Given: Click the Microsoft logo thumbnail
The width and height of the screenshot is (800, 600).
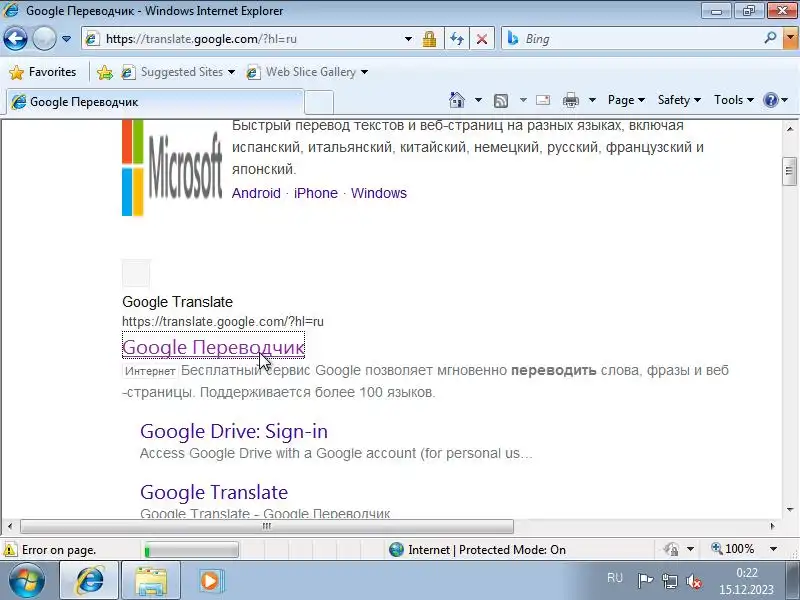Looking at the screenshot, I should (172, 167).
